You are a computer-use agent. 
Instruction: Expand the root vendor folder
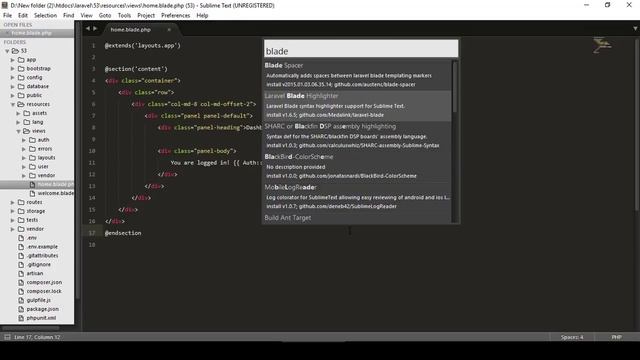(x=13, y=229)
